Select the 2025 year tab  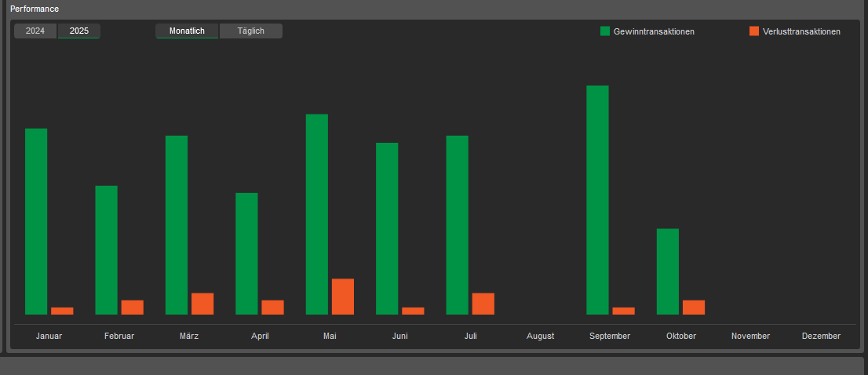pos(78,31)
